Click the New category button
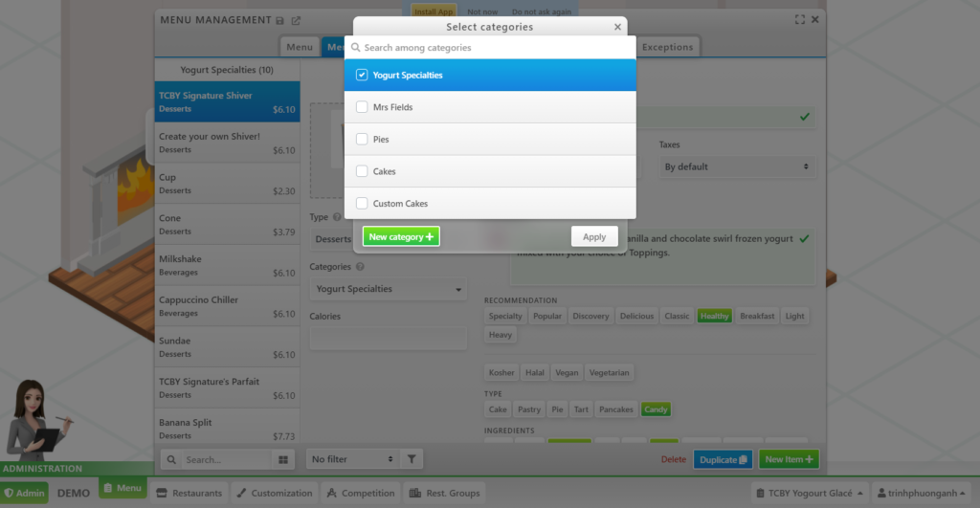Viewport: 980px width, 508px height. [401, 236]
